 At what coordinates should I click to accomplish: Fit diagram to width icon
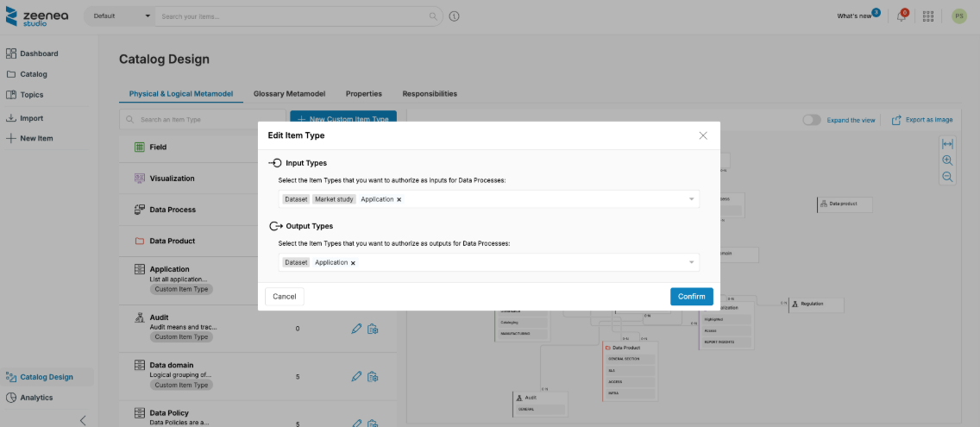[x=947, y=144]
